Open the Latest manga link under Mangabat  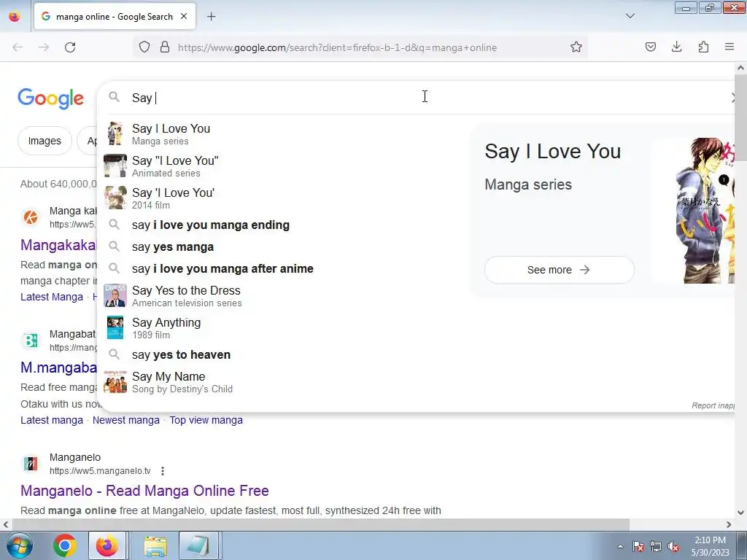pos(52,420)
